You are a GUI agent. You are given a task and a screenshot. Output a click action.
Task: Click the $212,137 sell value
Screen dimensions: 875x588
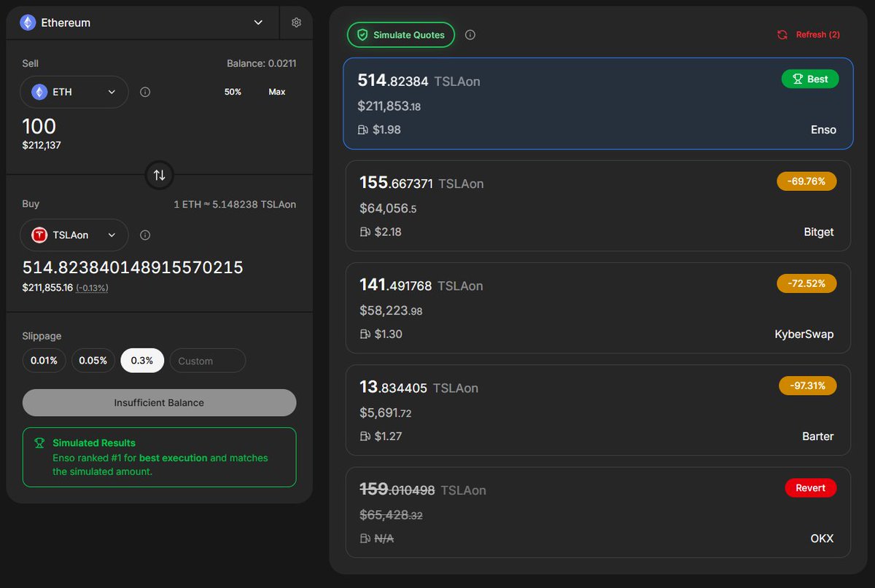click(42, 145)
